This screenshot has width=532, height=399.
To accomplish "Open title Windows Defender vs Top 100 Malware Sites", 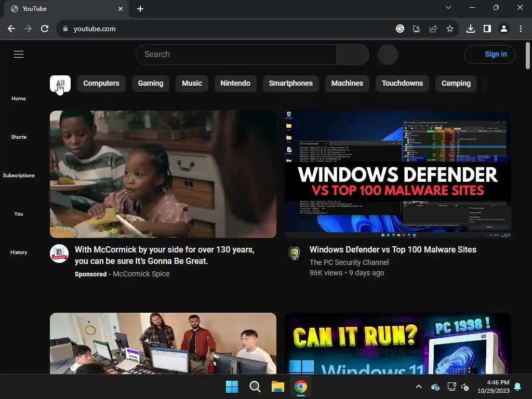I will (393, 250).
